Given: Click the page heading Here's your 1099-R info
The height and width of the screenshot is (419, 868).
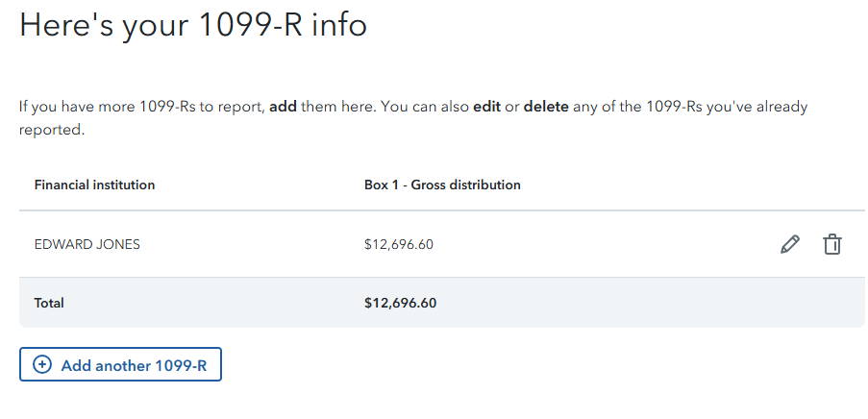Looking at the screenshot, I should [193, 25].
